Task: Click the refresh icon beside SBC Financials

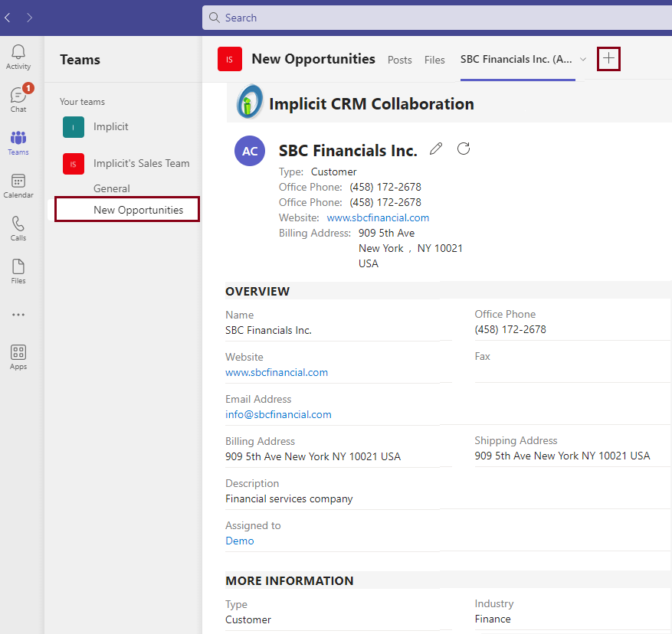Action: (464, 149)
